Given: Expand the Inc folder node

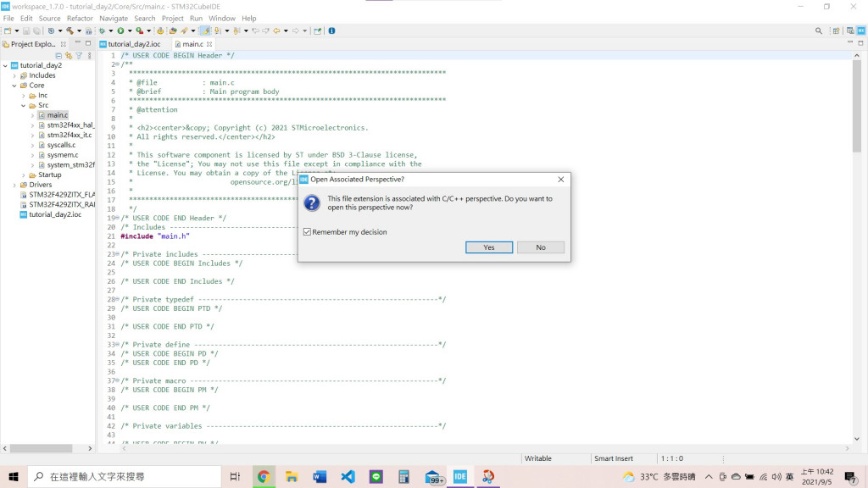Looking at the screenshot, I should point(23,95).
